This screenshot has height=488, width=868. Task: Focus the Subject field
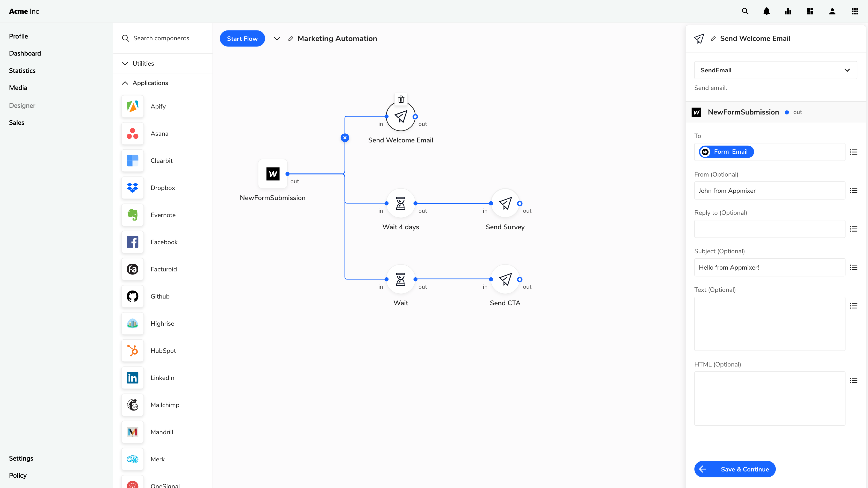[x=770, y=267]
